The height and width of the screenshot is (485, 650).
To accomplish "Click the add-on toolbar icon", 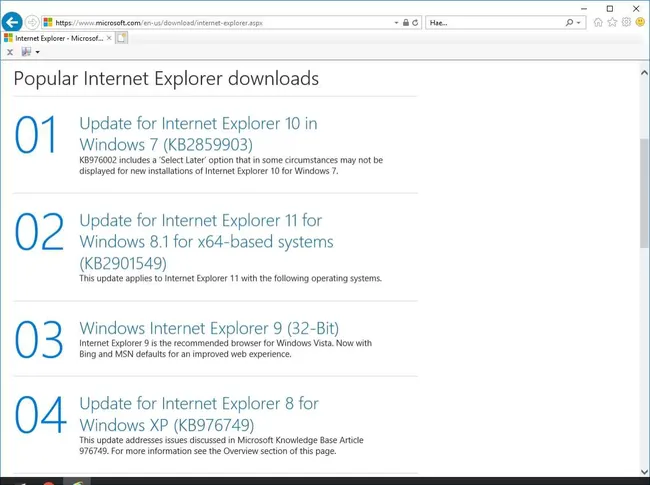I will pos(27,52).
